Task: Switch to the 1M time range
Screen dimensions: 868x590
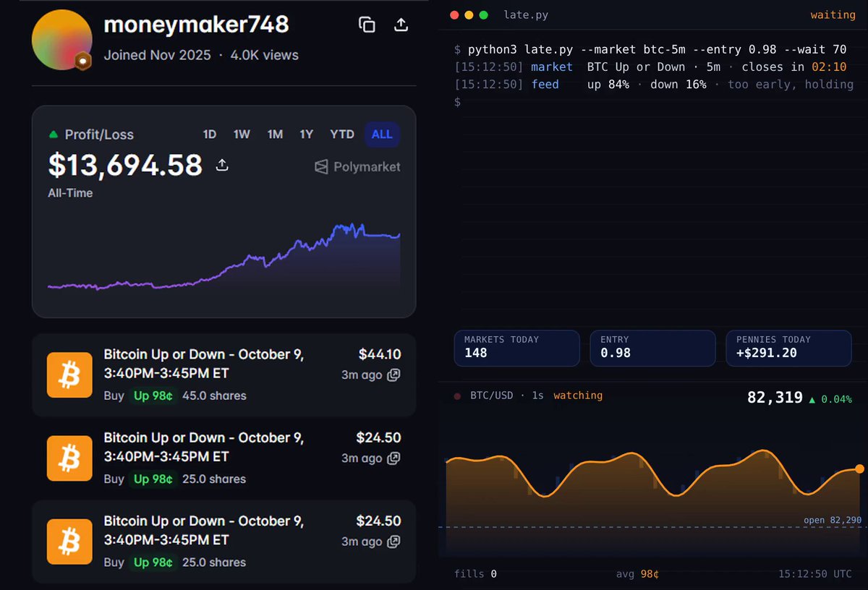Action: [275, 134]
